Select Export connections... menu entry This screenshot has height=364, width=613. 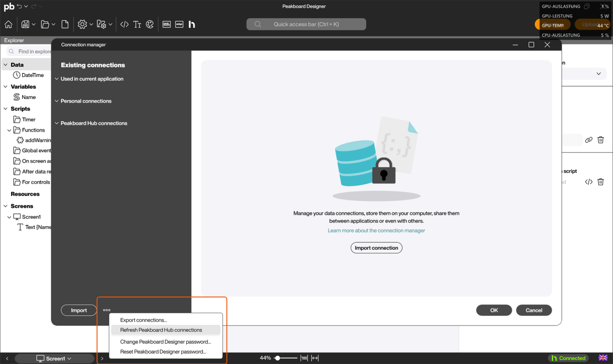pos(143,320)
